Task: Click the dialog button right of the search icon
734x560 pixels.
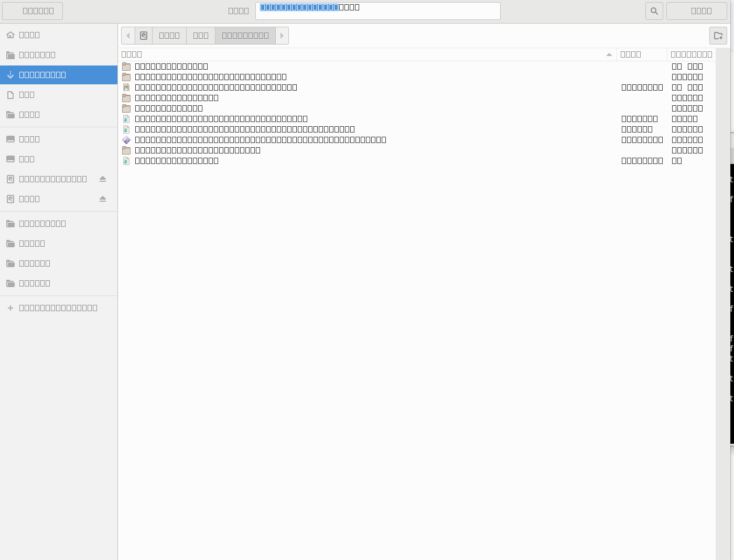Action: click(697, 11)
